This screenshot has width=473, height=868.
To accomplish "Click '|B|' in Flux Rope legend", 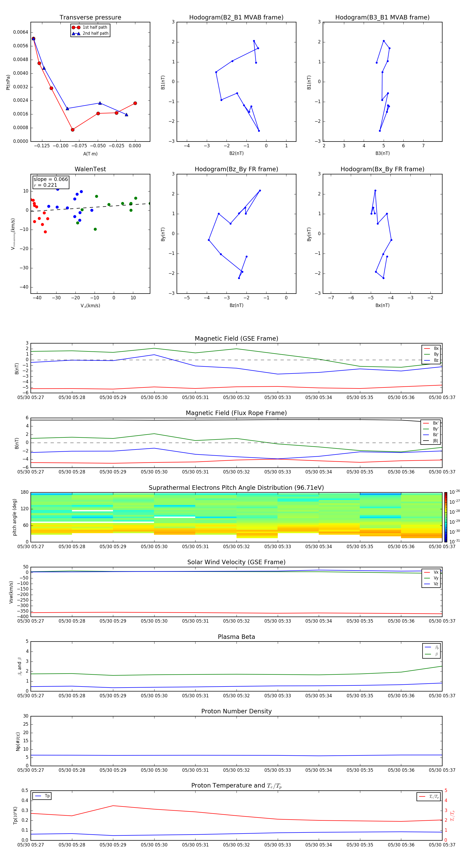I will 435,441.
